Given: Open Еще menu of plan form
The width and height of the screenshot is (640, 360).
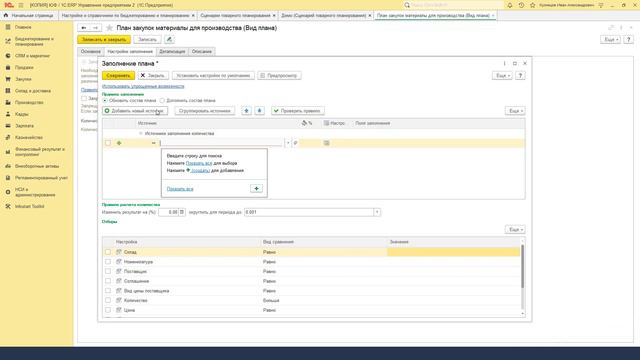Looking at the screenshot, I should [x=610, y=40].
